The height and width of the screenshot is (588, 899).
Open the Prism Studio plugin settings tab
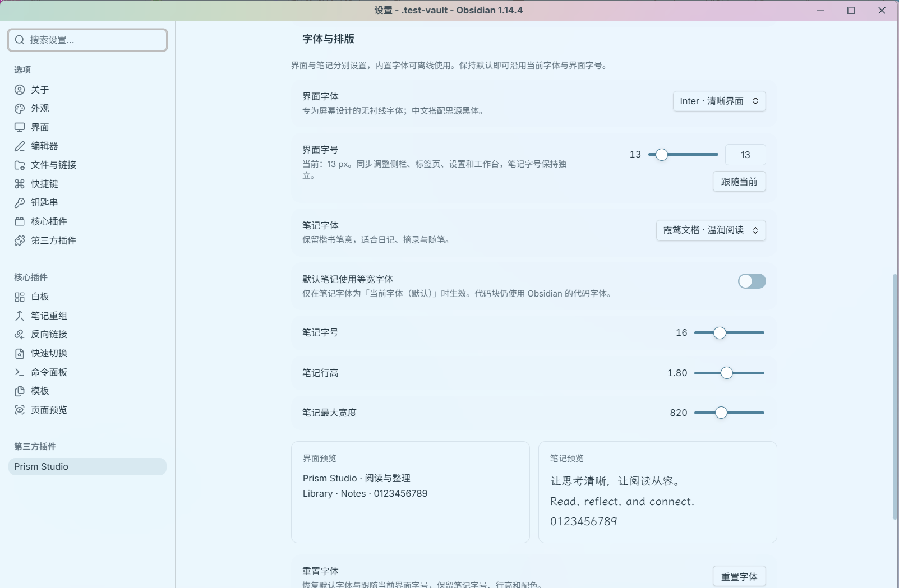87,467
